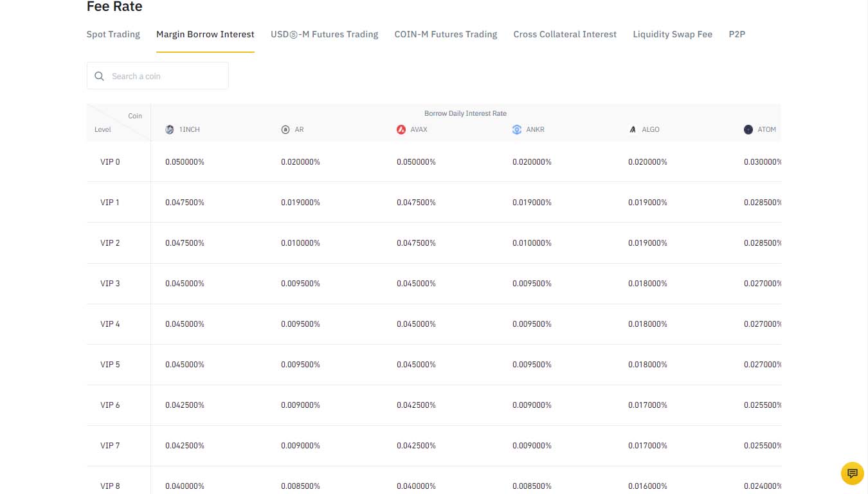Click VIP 6 ATOM rate 0.025500%
The image size is (868, 494).
pyautogui.click(x=763, y=405)
